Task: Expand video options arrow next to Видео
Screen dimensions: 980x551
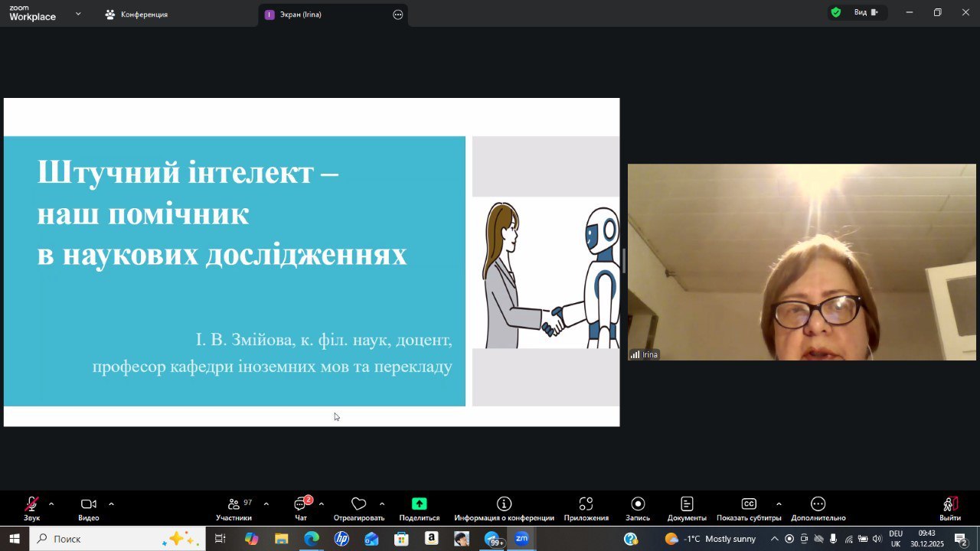Action: (111, 504)
